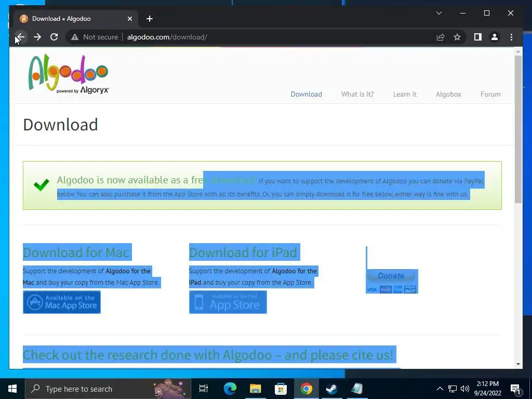Viewport: 532px width, 399px height.
Task: Open the clock showing 2:12 PM
Action: (487, 389)
